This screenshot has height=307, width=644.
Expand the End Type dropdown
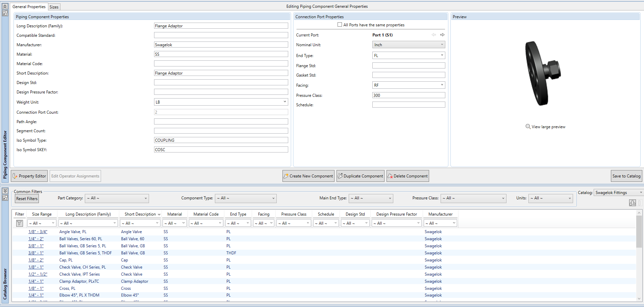408,55
